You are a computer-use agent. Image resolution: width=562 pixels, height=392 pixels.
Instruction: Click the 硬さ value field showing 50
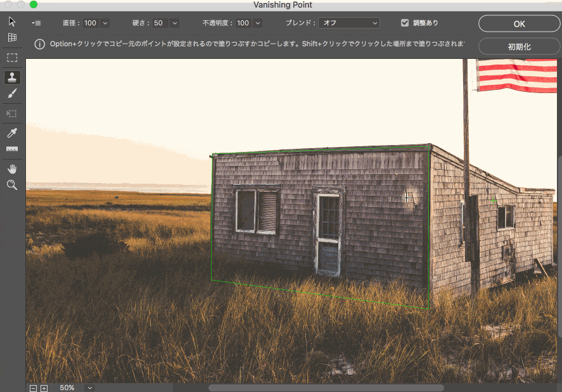160,23
